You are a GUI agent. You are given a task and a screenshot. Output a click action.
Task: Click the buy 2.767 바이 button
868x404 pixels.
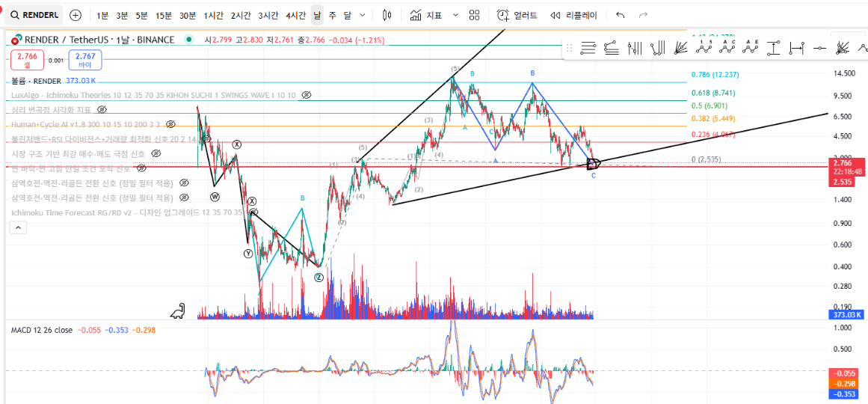pyautogui.click(x=85, y=60)
